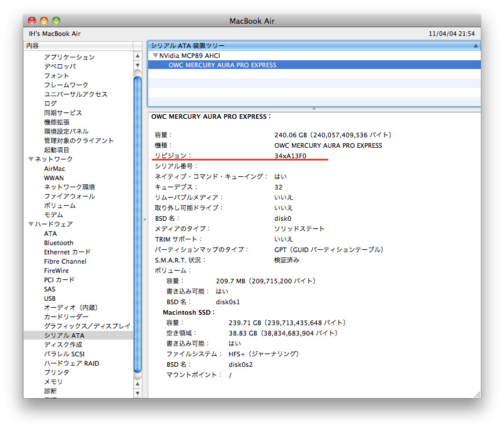Viewport: 504px width, 430px height.
Task: Select シリアル ATA in the hardware list
Action: point(78,336)
